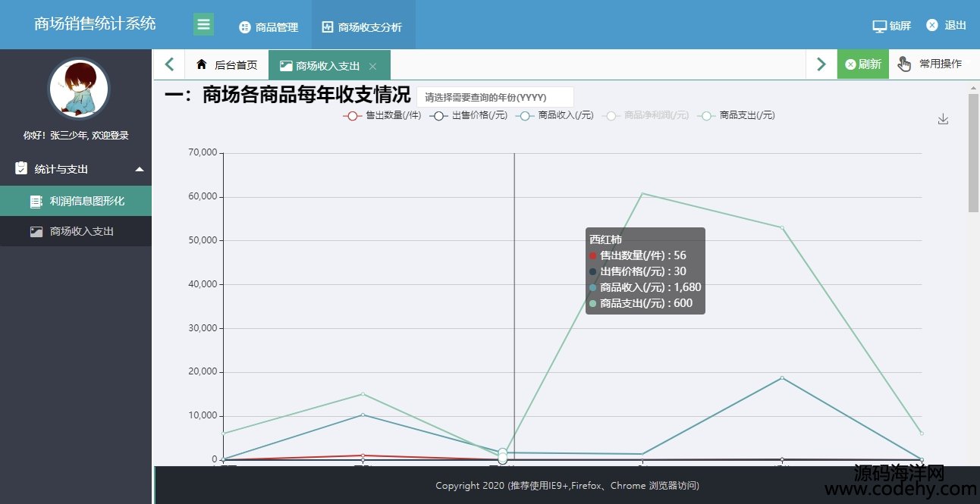Open the 常用操作 dropdown

[931, 64]
